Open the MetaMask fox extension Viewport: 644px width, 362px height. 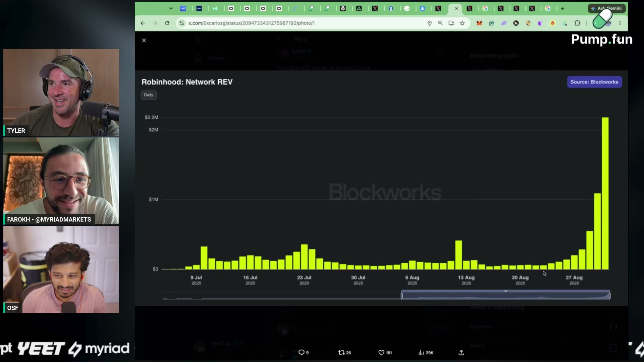tap(479, 23)
